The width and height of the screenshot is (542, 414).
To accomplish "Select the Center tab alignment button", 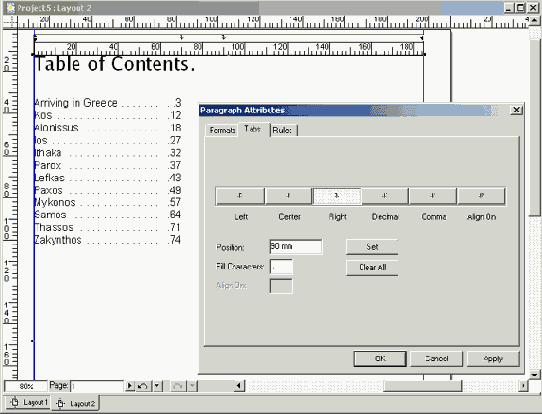I will pyautogui.click(x=288, y=196).
